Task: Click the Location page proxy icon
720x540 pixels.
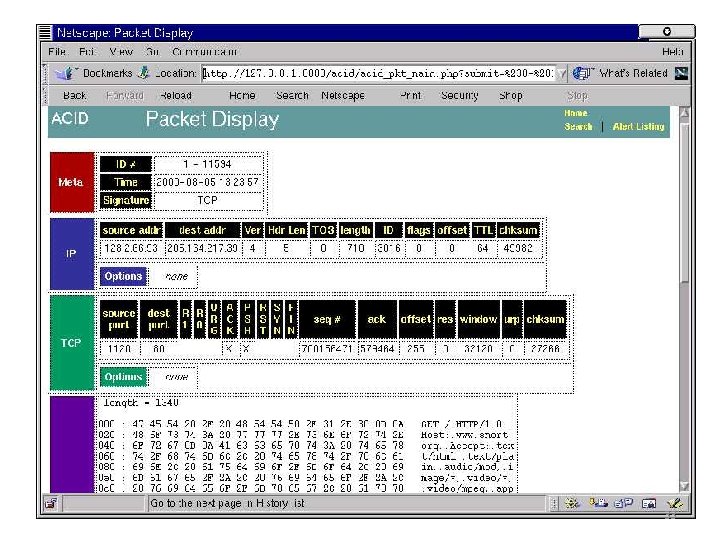Action: coord(144,73)
